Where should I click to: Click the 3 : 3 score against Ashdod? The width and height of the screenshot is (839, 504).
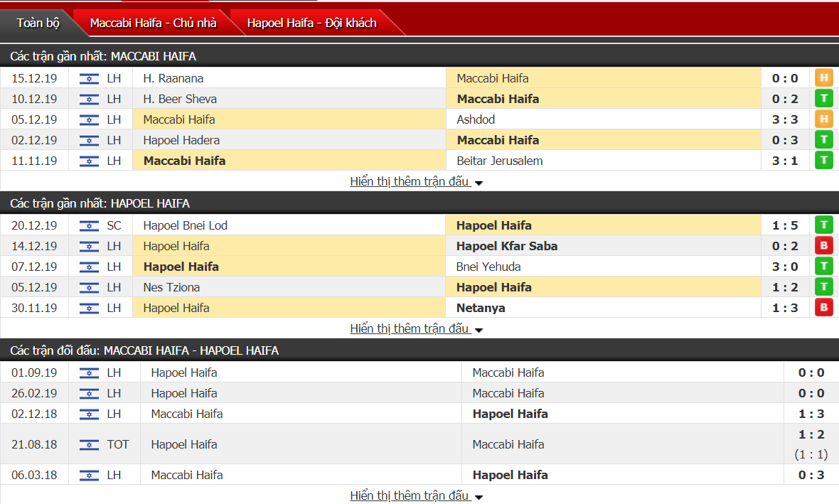785,120
